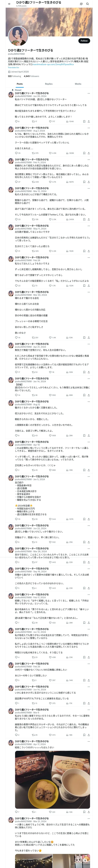Viewport: 98px width, 868px height.
Task: Open the search icon in the header
Action: (x=88, y=4)
